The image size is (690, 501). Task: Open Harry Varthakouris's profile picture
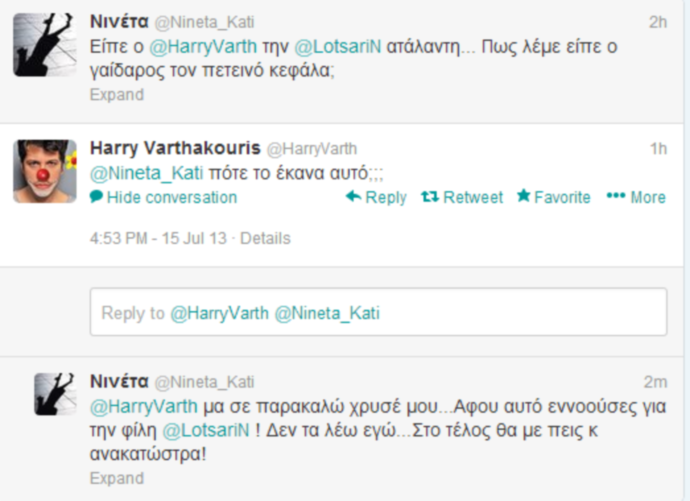point(45,171)
